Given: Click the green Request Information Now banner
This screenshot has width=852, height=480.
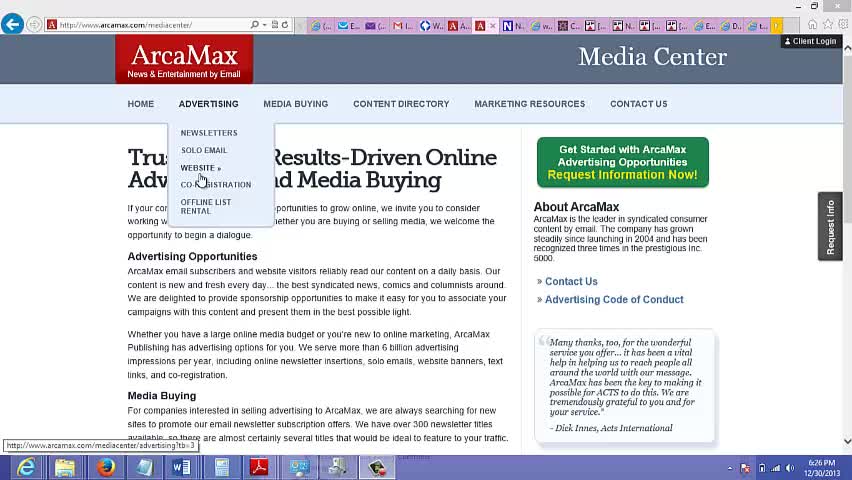Looking at the screenshot, I should click(x=623, y=162).
